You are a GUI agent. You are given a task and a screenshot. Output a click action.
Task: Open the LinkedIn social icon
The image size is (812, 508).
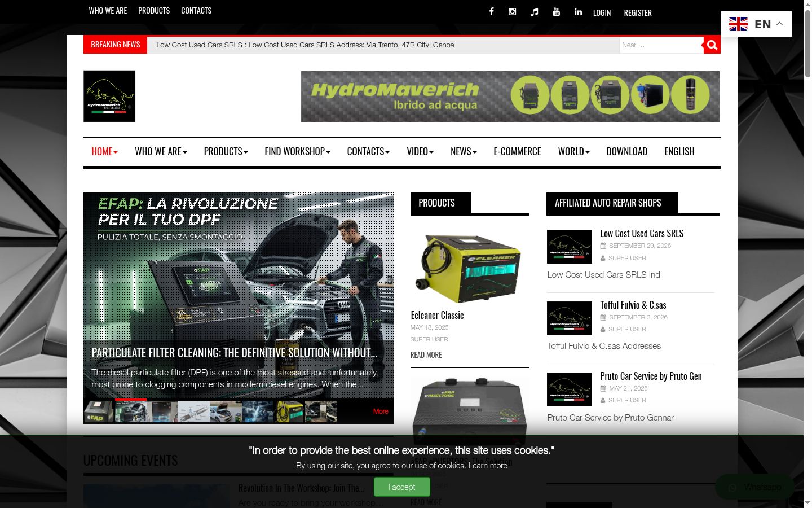(578, 11)
